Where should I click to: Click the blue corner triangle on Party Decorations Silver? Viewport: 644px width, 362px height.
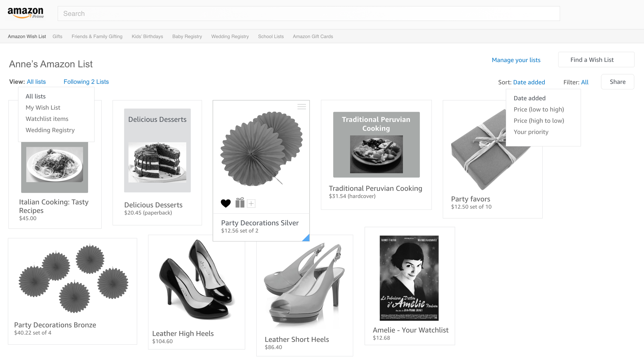[x=306, y=238]
